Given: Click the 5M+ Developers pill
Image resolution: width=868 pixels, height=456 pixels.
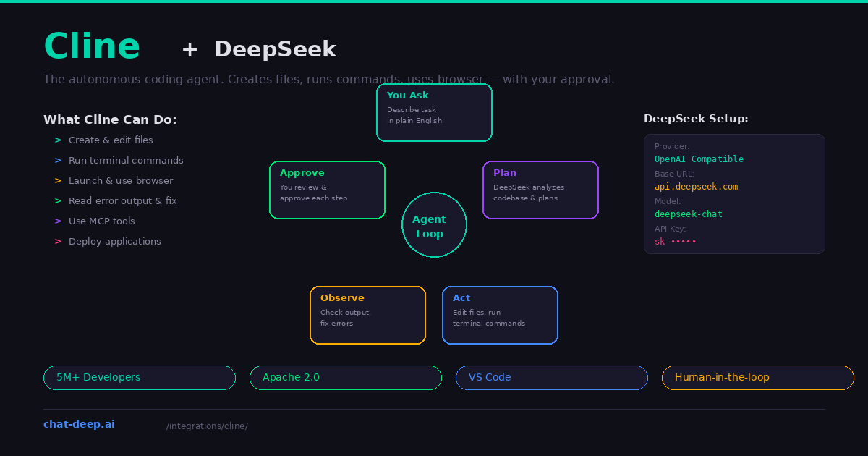Looking at the screenshot, I should pos(139,377).
